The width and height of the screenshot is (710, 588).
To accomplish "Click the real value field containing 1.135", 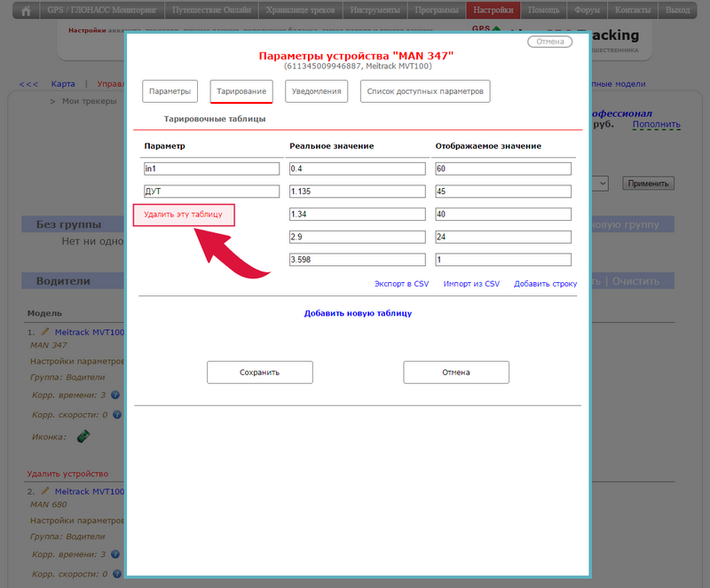I will click(x=358, y=191).
